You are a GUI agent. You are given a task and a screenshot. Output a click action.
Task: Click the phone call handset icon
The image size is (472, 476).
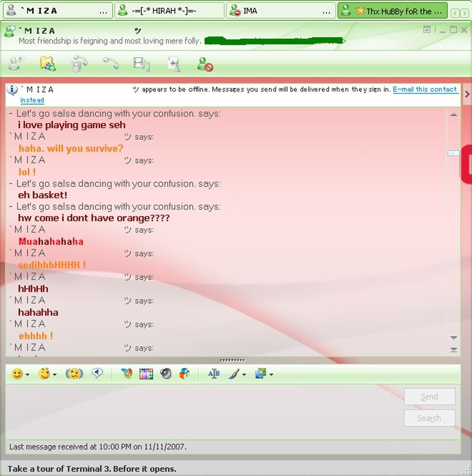(x=111, y=64)
